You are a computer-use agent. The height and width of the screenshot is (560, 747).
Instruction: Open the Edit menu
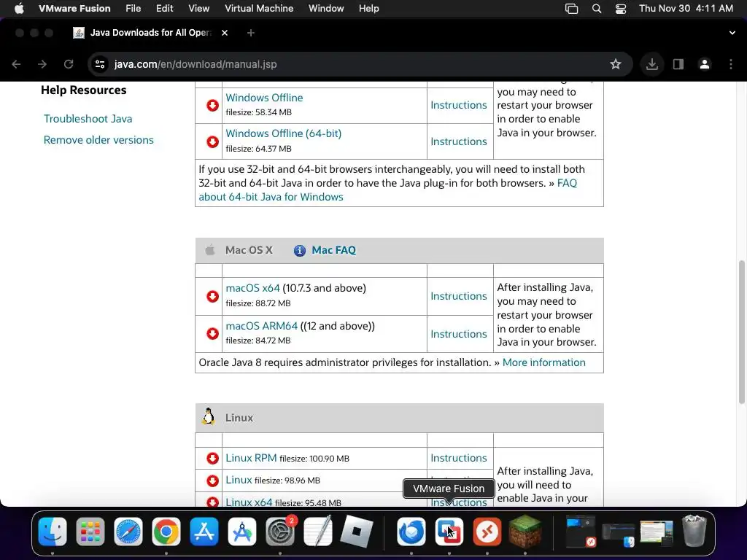pyautogui.click(x=164, y=9)
